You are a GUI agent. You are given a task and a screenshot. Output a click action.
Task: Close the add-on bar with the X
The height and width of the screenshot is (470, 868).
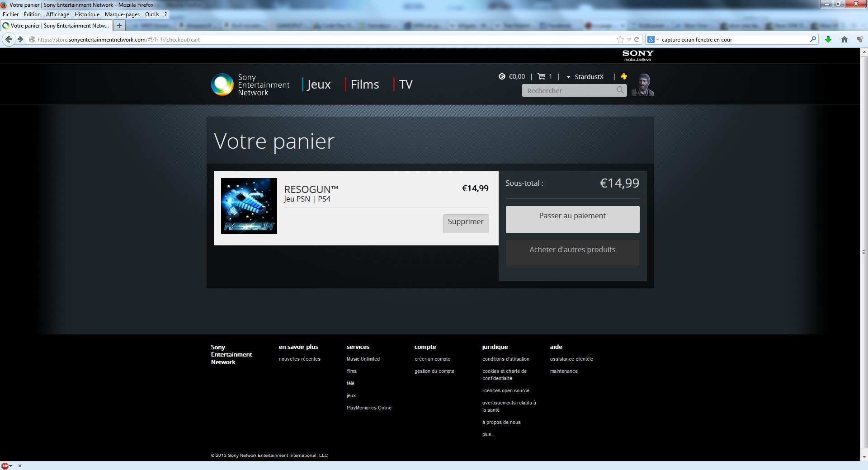[20, 466]
